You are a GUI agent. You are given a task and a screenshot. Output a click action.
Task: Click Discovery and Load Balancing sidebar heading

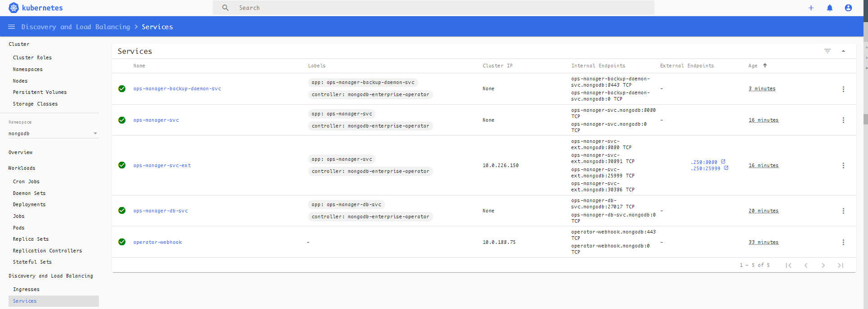[51, 276]
